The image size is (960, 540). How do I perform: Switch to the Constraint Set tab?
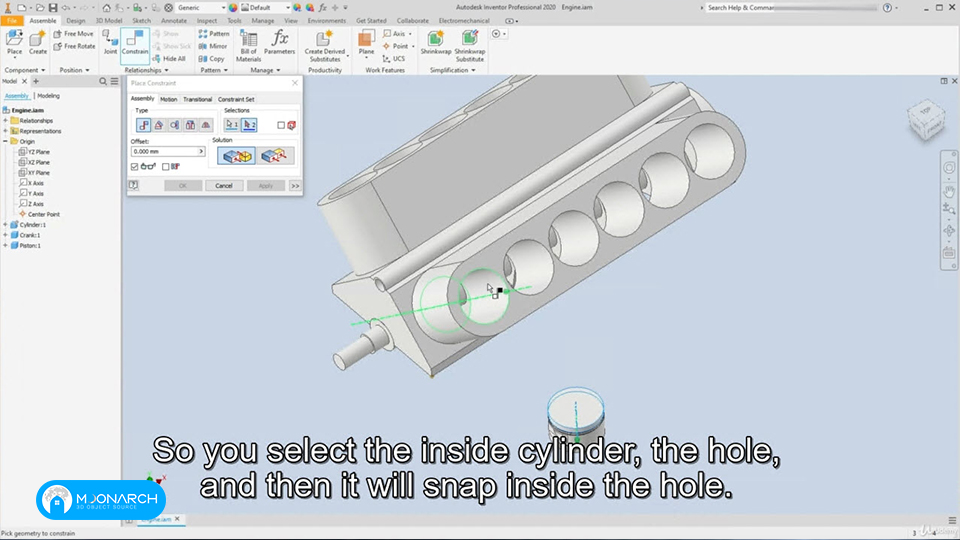click(x=236, y=99)
